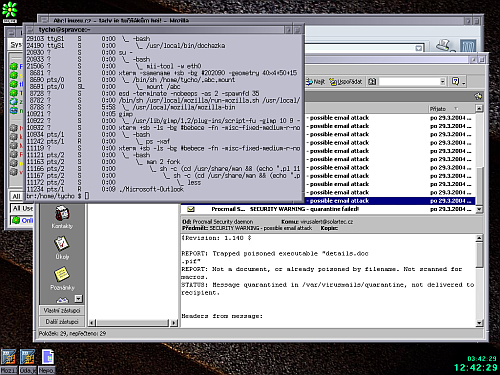
Task: Click the Najít find toolbar icon
Action: (x=315, y=82)
